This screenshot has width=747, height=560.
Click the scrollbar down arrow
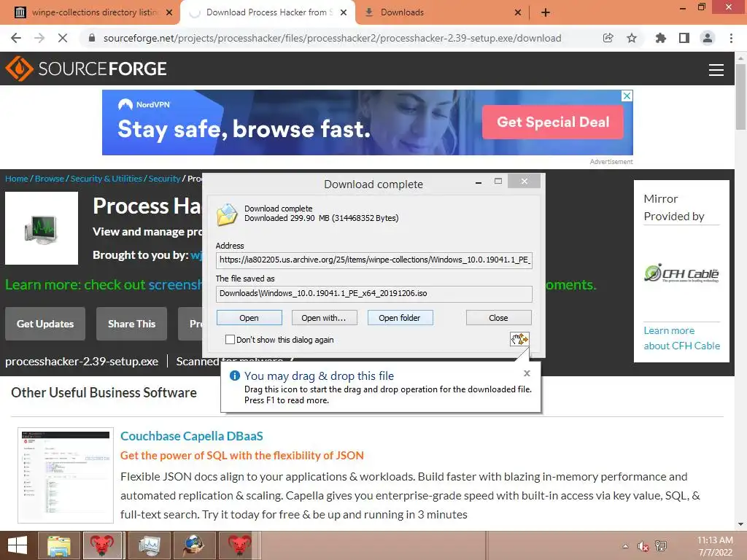click(740, 524)
